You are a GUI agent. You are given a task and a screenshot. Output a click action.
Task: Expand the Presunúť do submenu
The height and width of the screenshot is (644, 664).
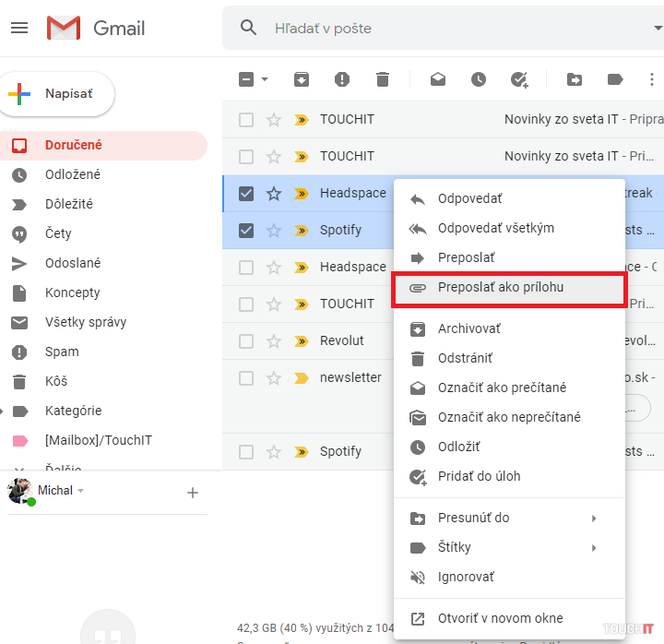[x=593, y=518]
